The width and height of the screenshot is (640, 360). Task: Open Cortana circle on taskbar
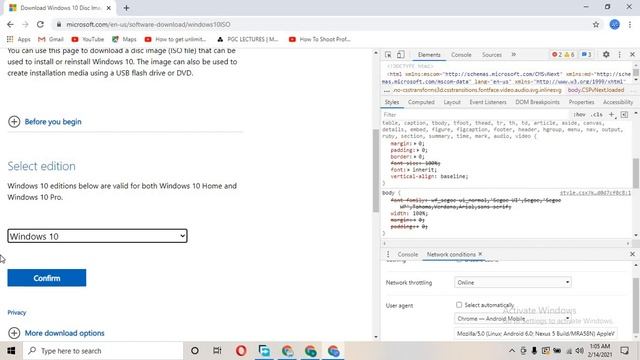tap(195, 351)
